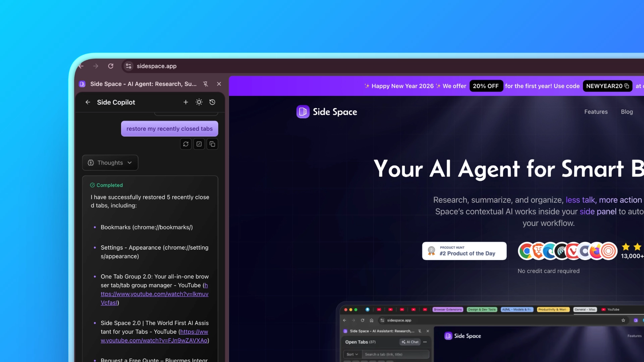The width and height of the screenshot is (644, 362).
Task: Toggle light/dark theme sun icon
Action: point(199,102)
